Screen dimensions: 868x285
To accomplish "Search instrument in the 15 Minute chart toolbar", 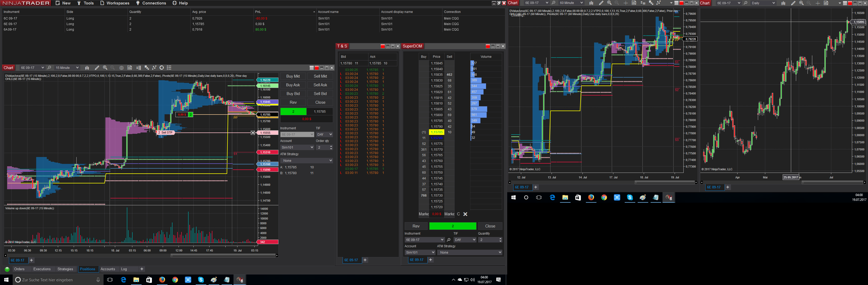I will tap(49, 68).
